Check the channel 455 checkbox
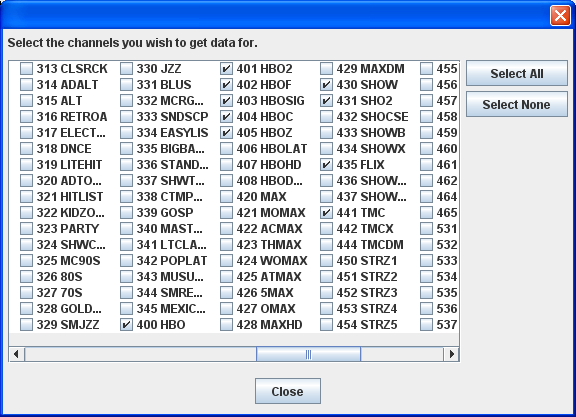The width and height of the screenshot is (576, 417). tap(426, 69)
